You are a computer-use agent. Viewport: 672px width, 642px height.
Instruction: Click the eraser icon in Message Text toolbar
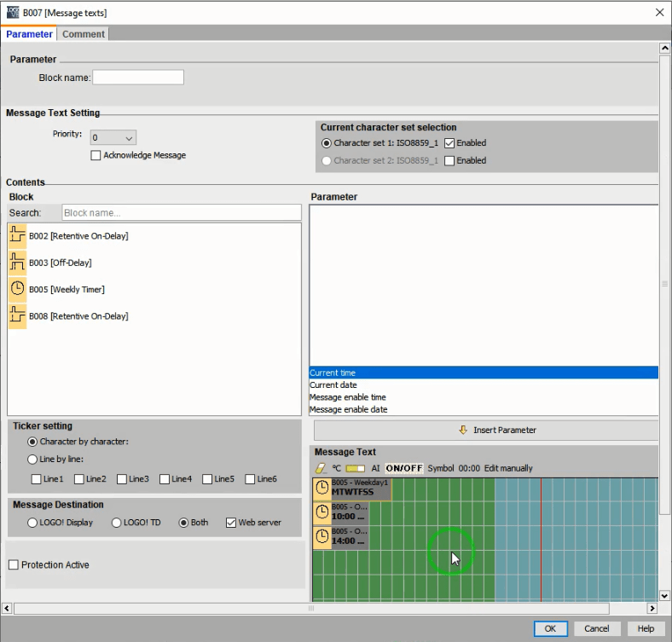coord(322,468)
